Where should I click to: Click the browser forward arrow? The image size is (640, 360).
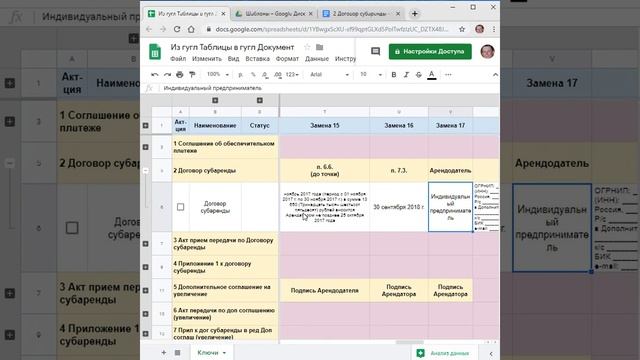(163, 29)
